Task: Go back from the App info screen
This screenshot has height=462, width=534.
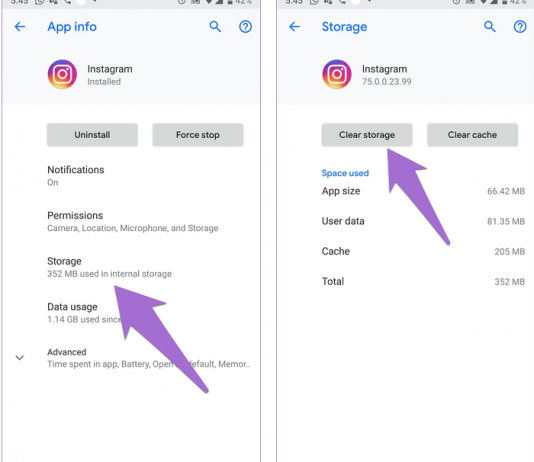Action: (x=20, y=27)
